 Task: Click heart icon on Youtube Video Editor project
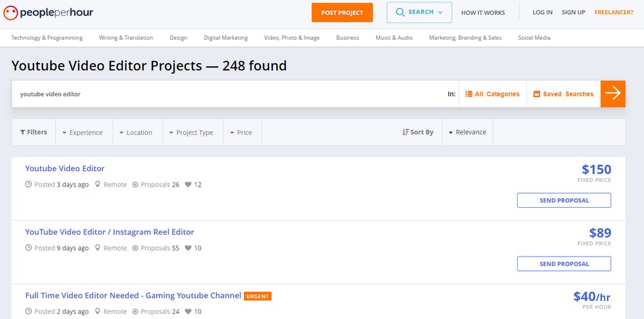pyautogui.click(x=188, y=185)
